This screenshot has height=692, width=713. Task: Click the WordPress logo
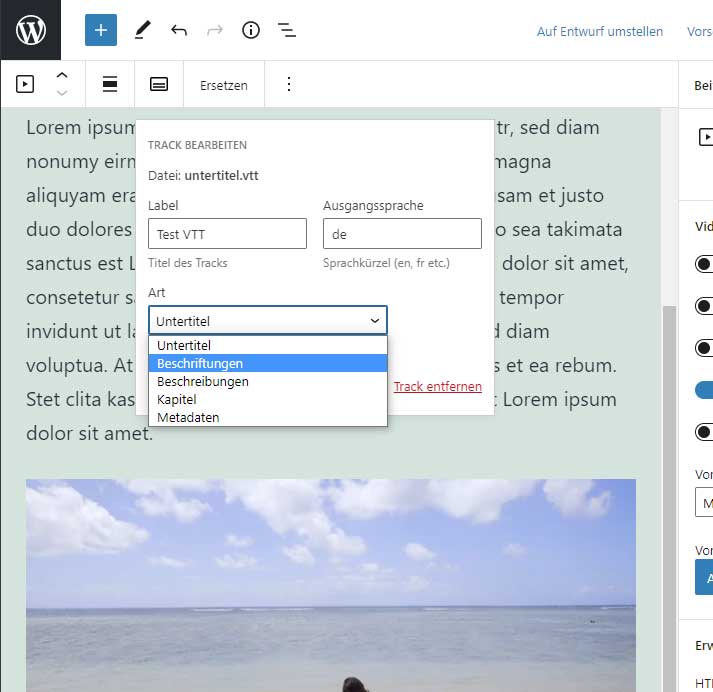pos(30,30)
